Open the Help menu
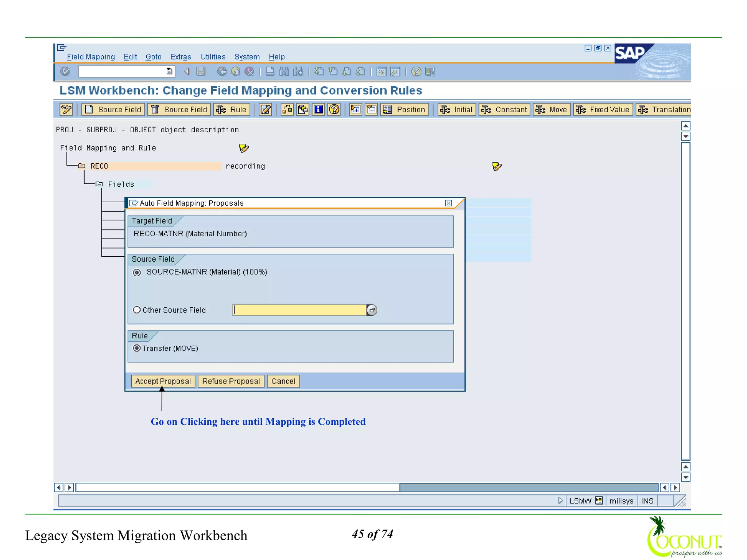 tap(276, 57)
